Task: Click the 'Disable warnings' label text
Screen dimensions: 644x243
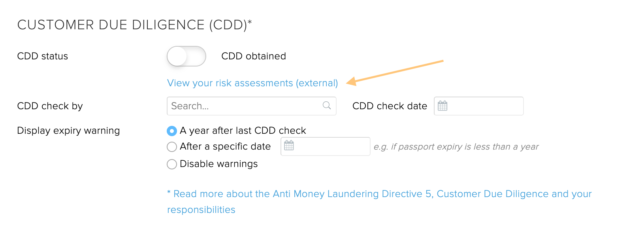Action: tap(219, 164)
